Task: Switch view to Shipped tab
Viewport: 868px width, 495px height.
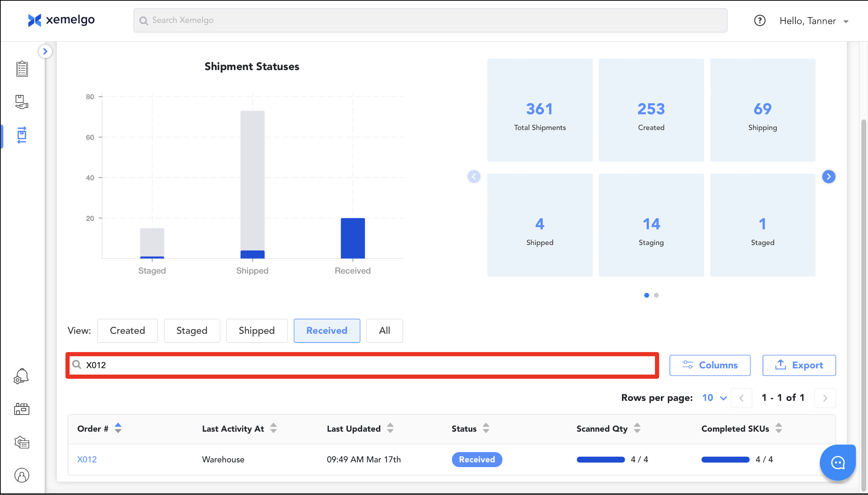Action: pos(257,330)
